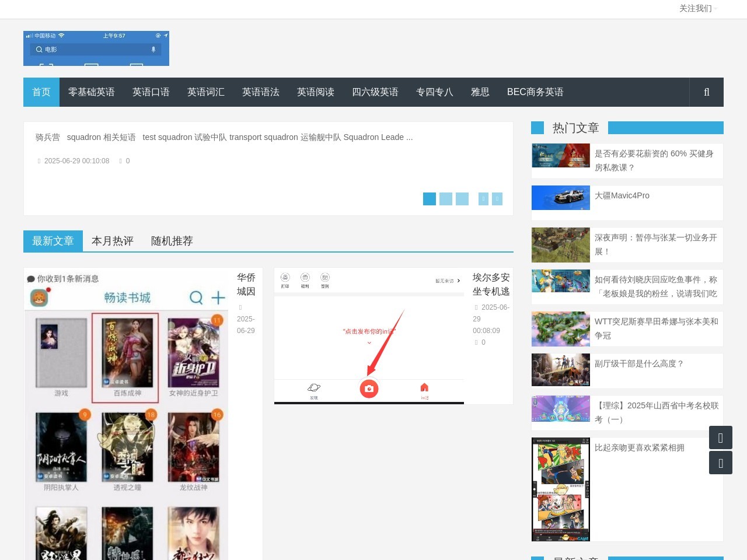The width and height of the screenshot is (747, 560).
Task: Tap the 签到 check-in calendar icon
Action: [325, 277]
